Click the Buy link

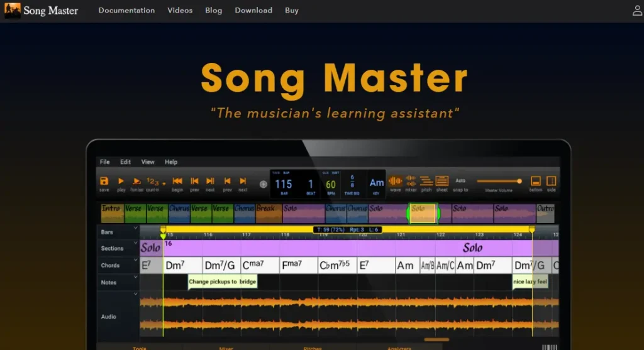pos(292,10)
